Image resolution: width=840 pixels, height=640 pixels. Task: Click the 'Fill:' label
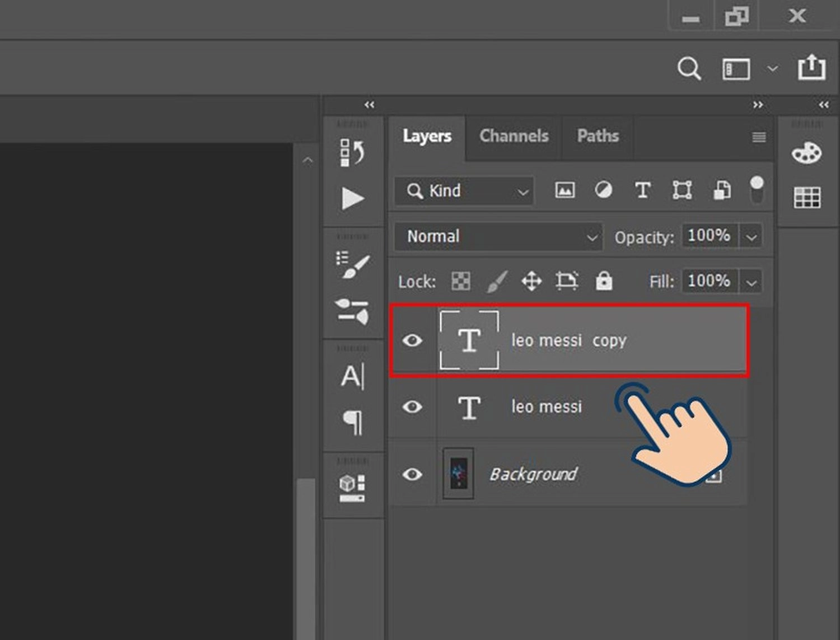tap(661, 282)
